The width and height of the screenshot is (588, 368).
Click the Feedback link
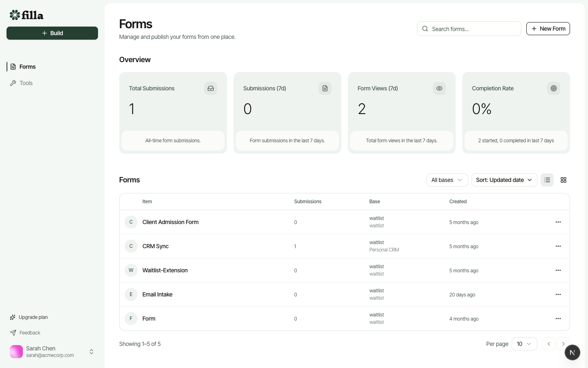(x=30, y=333)
